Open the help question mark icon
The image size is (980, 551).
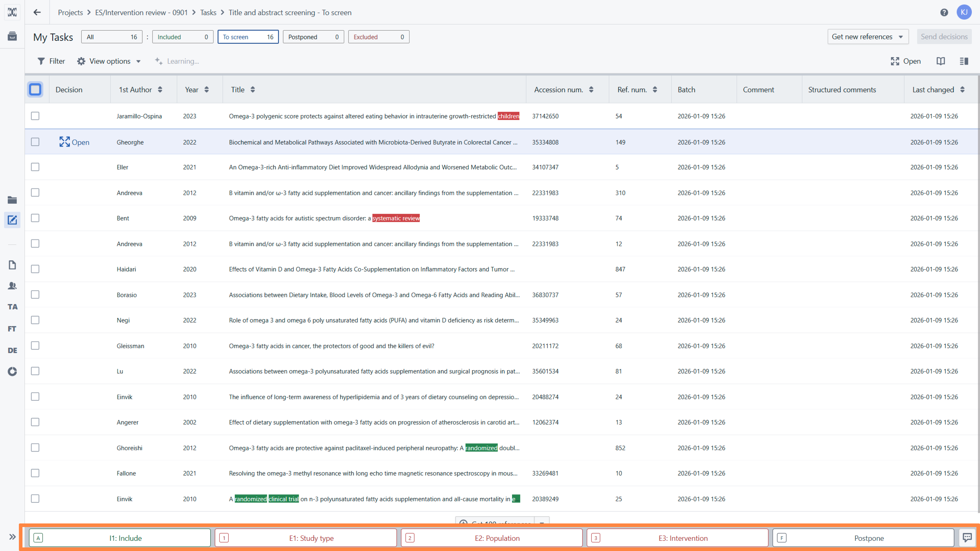pyautogui.click(x=944, y=12)
